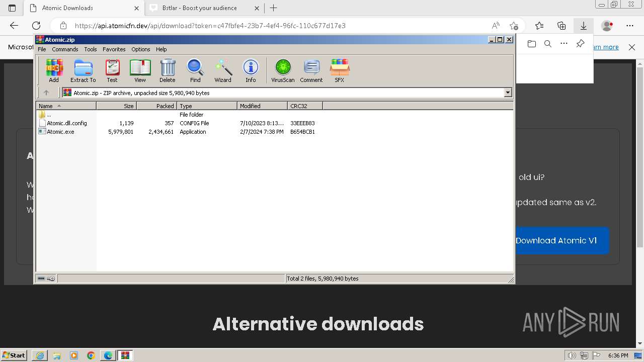Screen dimensions: 644x362
Task: Click the Add toolbar icon in WinRAR
Action: 54,70
